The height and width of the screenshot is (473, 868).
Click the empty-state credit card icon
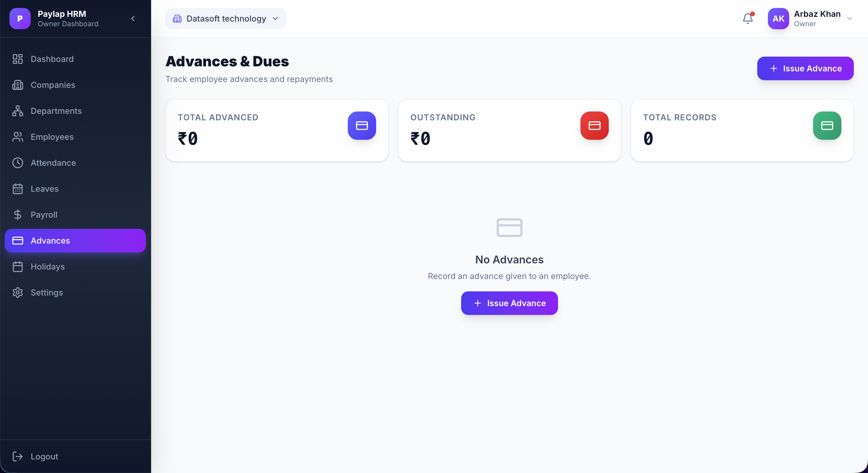[509, 228]
